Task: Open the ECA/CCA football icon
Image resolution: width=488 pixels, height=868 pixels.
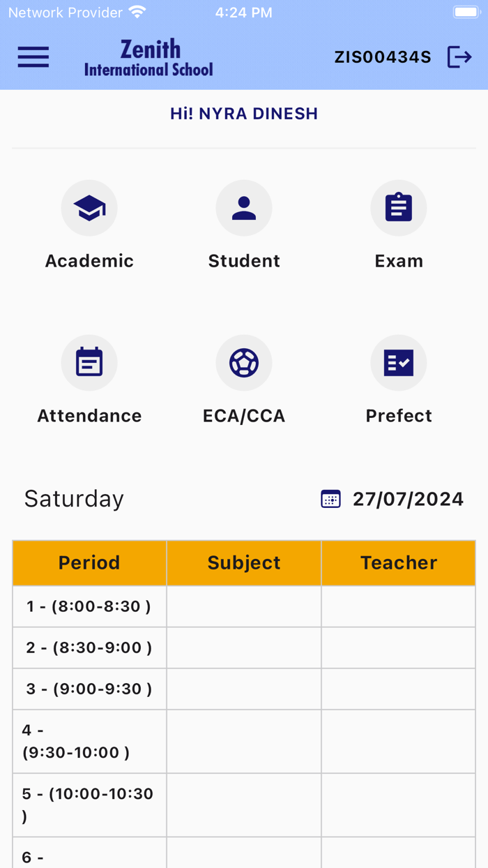Action: (244, 362)
